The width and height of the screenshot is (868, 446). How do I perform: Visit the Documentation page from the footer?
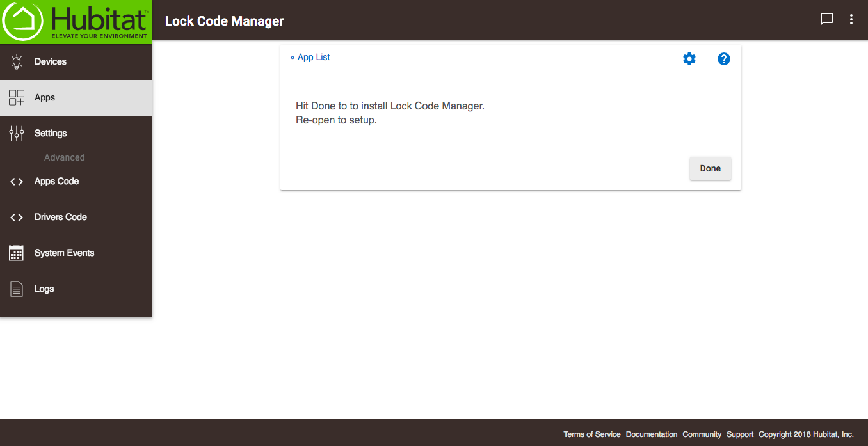click(652, 434)
